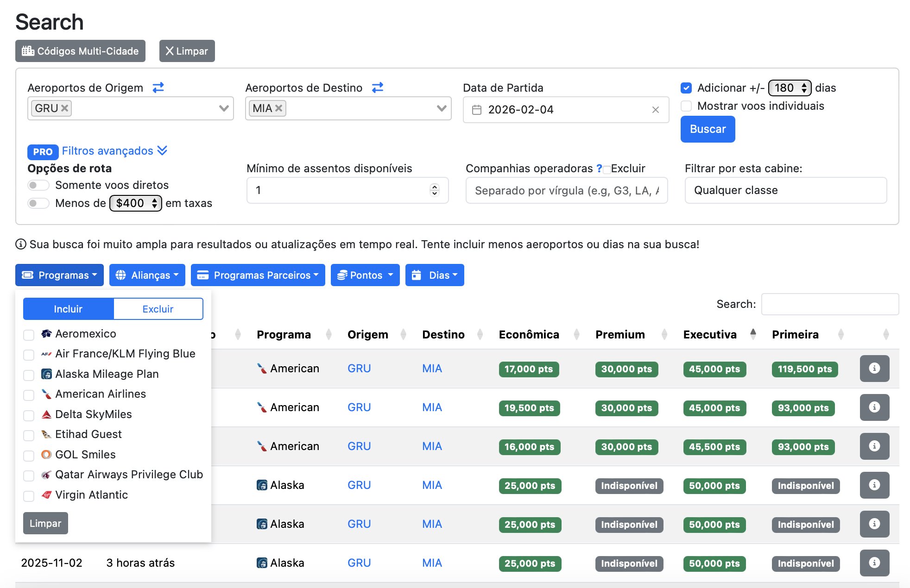Check Etihad Guest checkbox
This screenshot has width=910, height=588.
click(29, 435)
